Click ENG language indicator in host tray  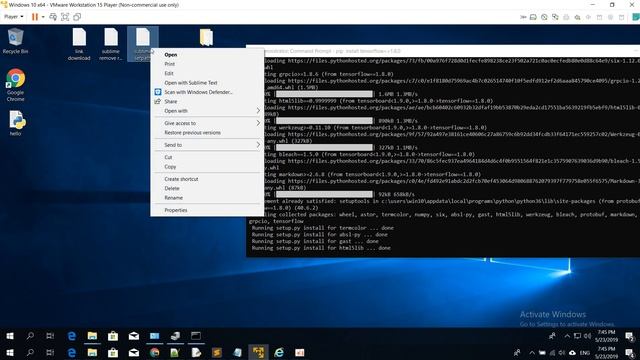585,353
